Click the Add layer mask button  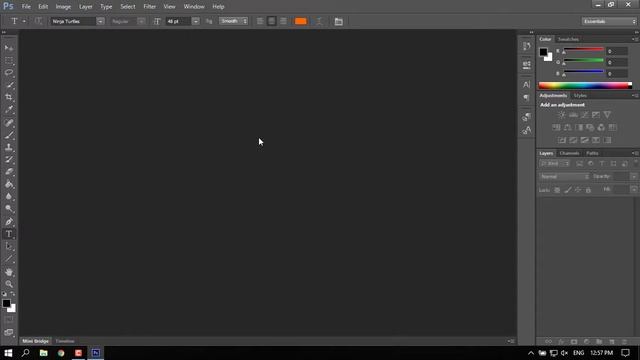pos(574,342)
